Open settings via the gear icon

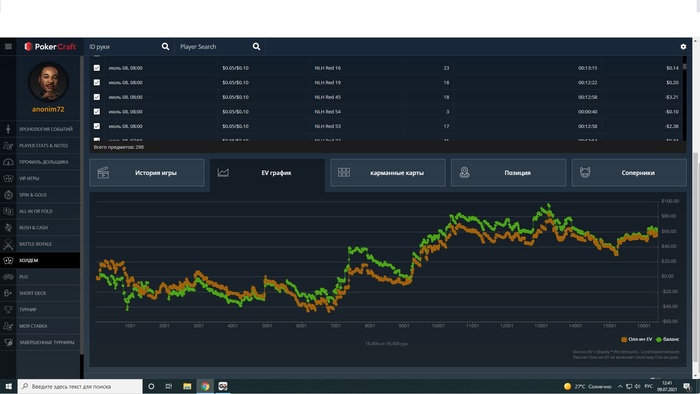683,46
